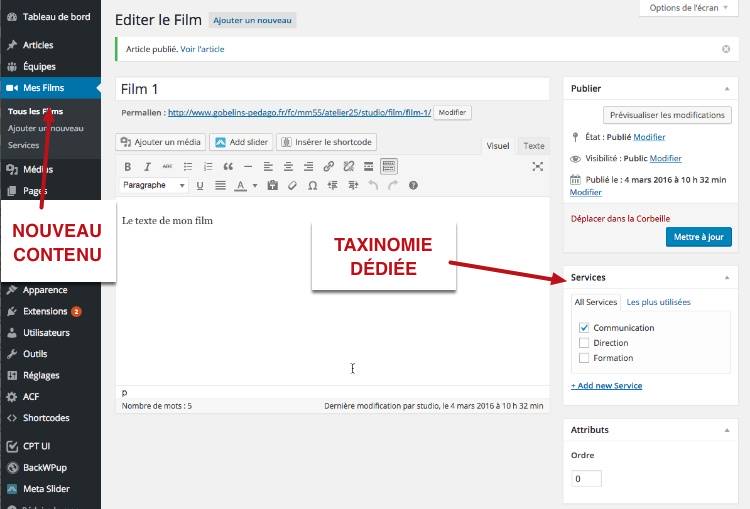Click Ajouter un média button
Viewport: 750px width, 509px height.
(161, 142)
